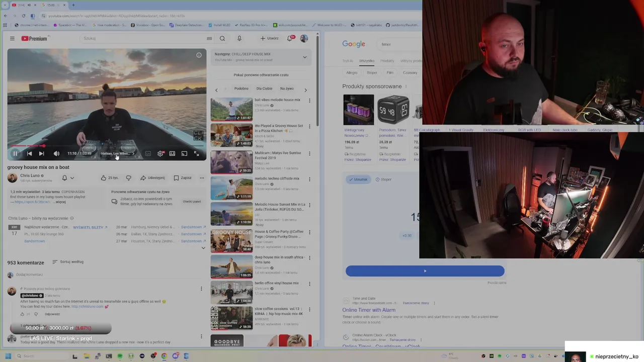Image resolution: width=644 pixels, height=362 pixels.
Task: Start the Google timer blue play button
Action: click(425, 271)
